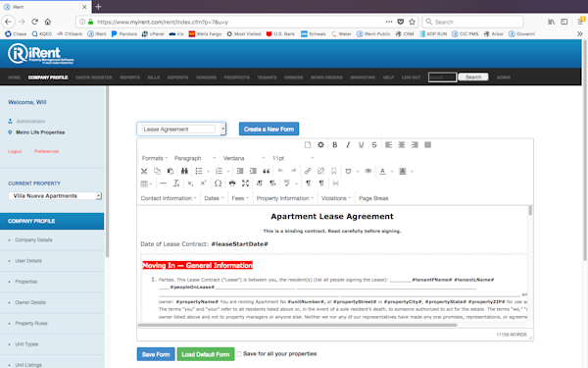Open the Dates menu
Image resolution: width=588 pixels, height=368 pixels.
coord(214,198)
